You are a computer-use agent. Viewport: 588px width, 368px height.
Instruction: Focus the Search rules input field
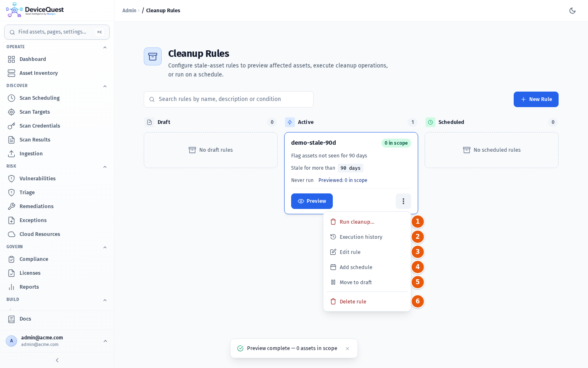pos(229,99)
